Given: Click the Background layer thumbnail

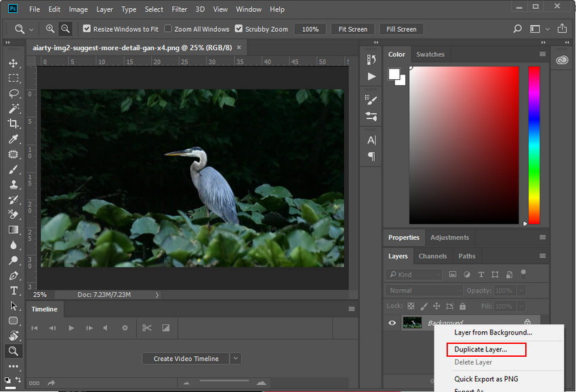Looking at the screenshot, I should (x=414, y=323).
